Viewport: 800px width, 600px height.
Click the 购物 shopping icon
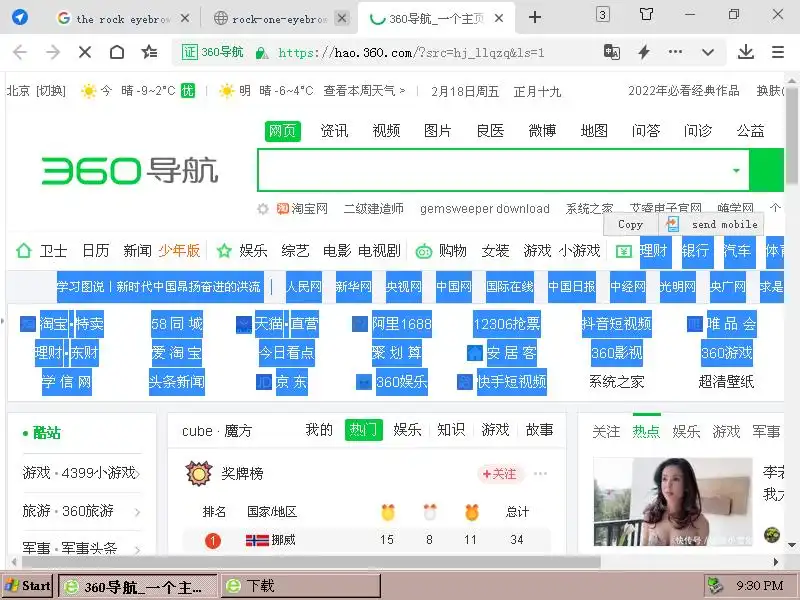(423, 251)
